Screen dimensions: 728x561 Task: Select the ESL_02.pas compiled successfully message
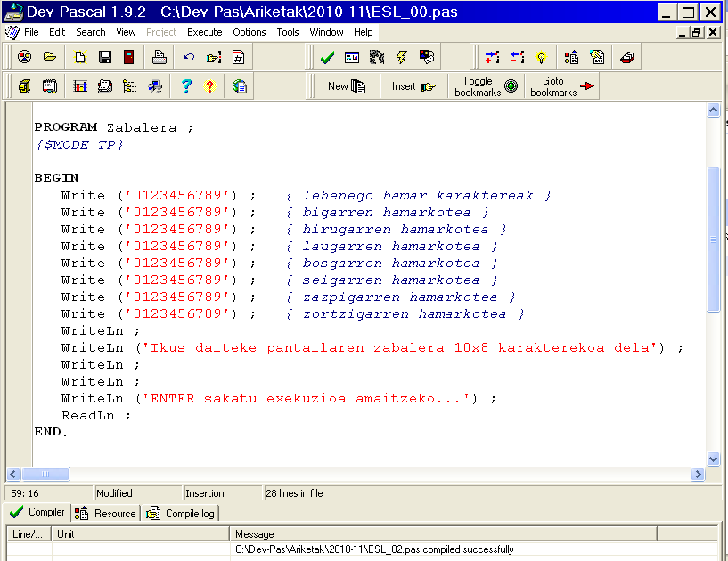click(x=374, y=549)
